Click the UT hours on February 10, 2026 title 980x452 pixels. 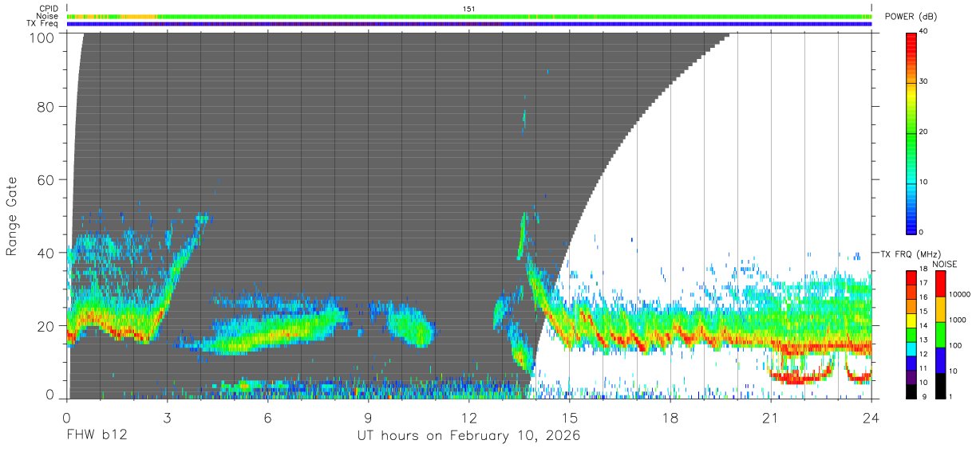pos(469,436)
